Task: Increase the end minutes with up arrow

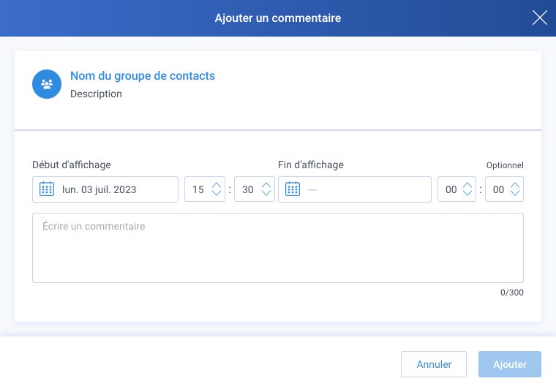Action: [515, 185]
